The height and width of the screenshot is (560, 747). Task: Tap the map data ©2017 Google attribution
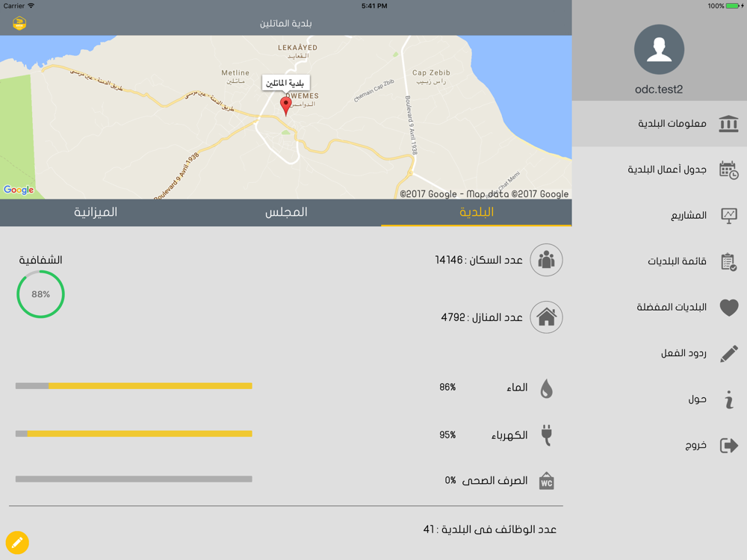pyautogui.click(x=484, y=194)
